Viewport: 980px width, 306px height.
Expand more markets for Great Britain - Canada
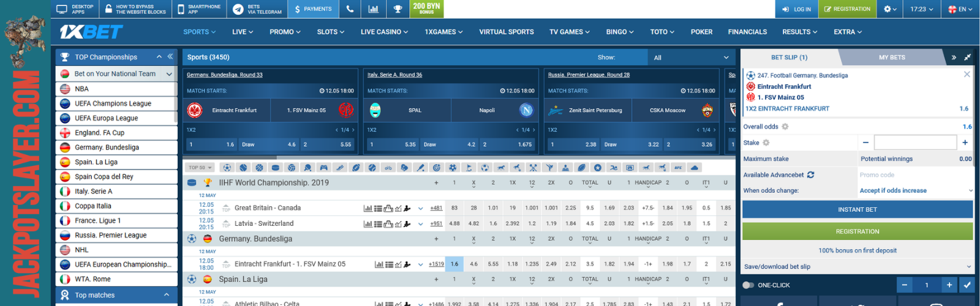pos(420,208)
